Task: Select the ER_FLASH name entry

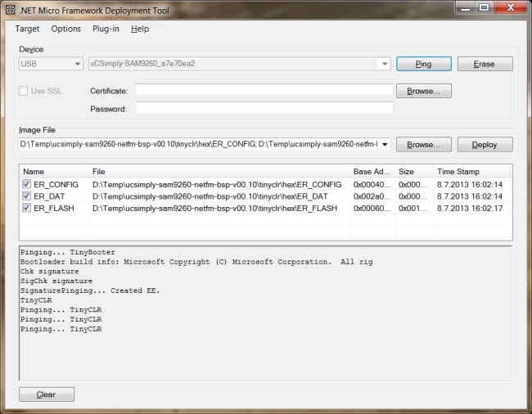Action: (x=53, y=208)
